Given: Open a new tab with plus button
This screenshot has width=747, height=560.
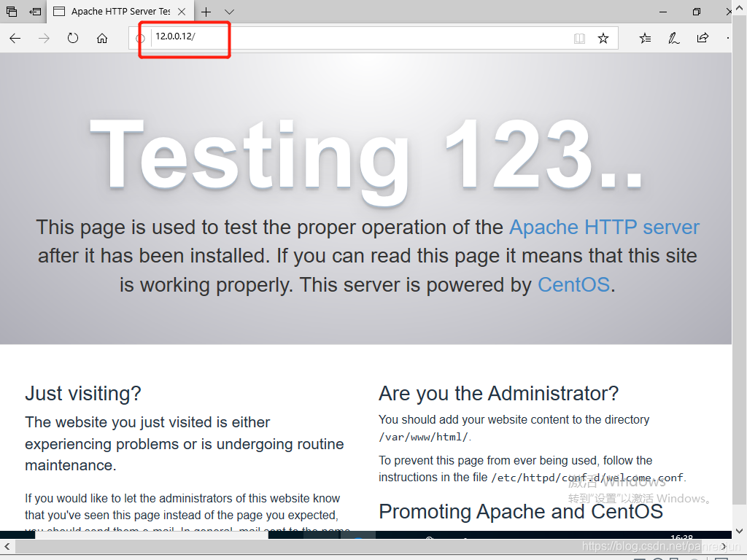Looking at the screenshot, I should (206, 12).
